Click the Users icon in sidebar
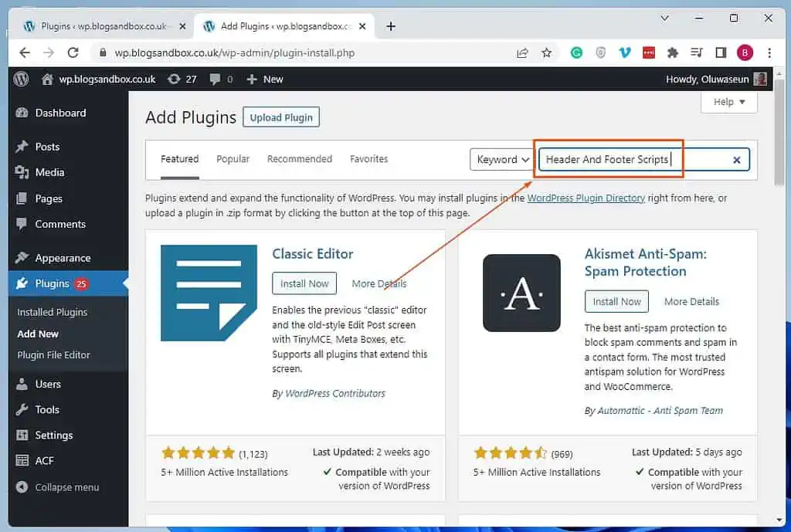This screenshot has width=791, height=532. 22,385
